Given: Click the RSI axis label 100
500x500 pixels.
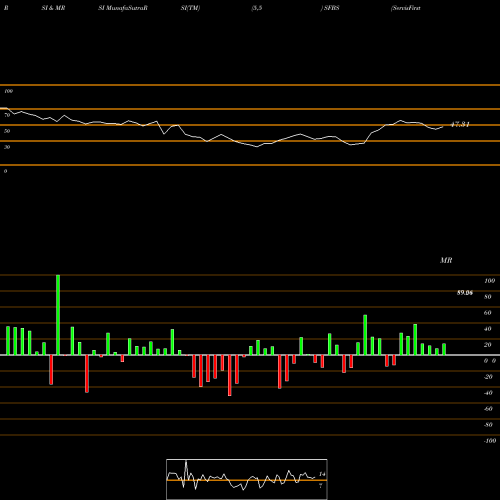Looking at the screenshot, I should pyautogui.click(x=8, y=91).
